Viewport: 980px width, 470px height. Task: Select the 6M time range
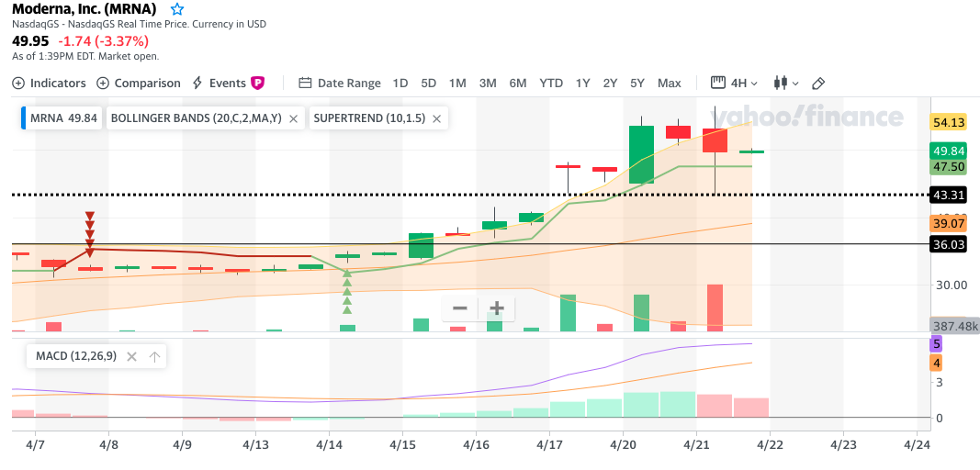pyautogui.click(x=518, y=83)
